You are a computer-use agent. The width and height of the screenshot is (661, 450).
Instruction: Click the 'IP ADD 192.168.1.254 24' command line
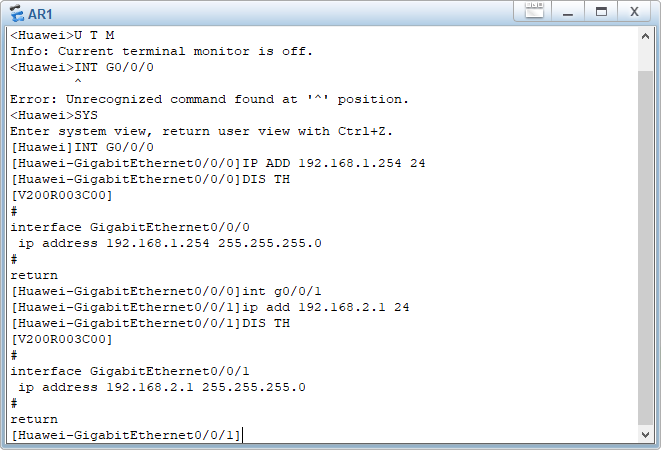tap(218, 163)
